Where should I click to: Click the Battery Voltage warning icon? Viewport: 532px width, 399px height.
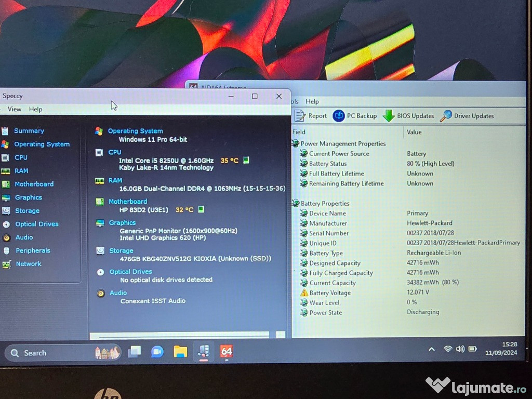coord(304,292)
